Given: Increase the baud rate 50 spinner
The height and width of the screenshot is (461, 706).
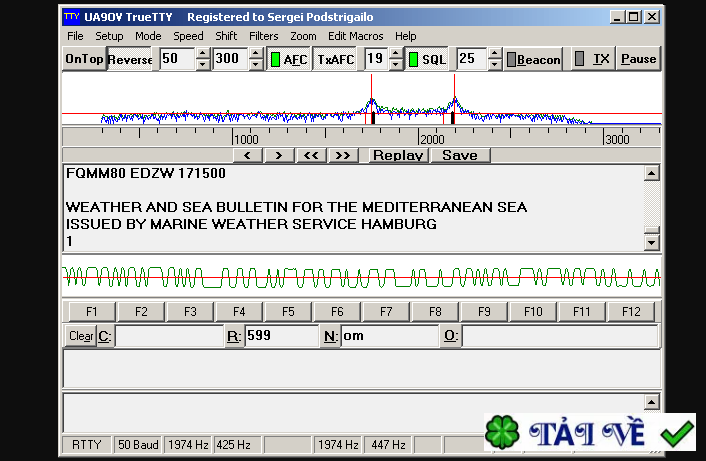Looking at the screenshot, I should [x=203, y=53].
